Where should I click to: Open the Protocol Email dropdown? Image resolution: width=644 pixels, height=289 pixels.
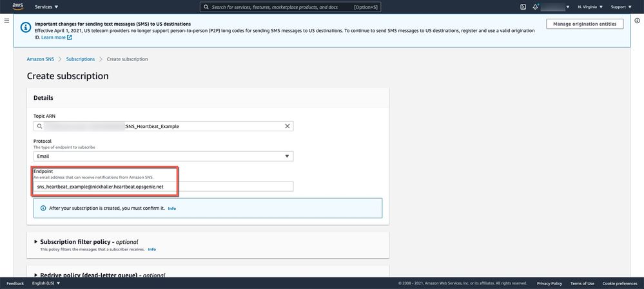(164, 156)
